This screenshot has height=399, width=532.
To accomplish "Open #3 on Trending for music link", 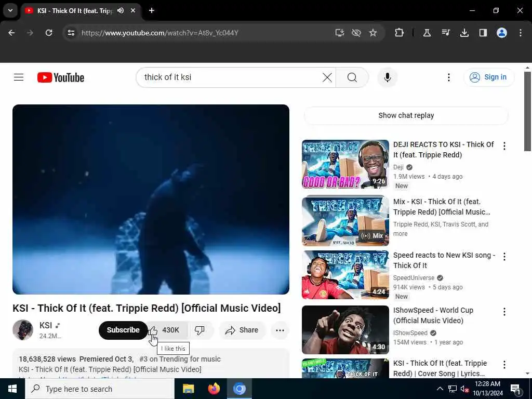I will coord(180,359).
